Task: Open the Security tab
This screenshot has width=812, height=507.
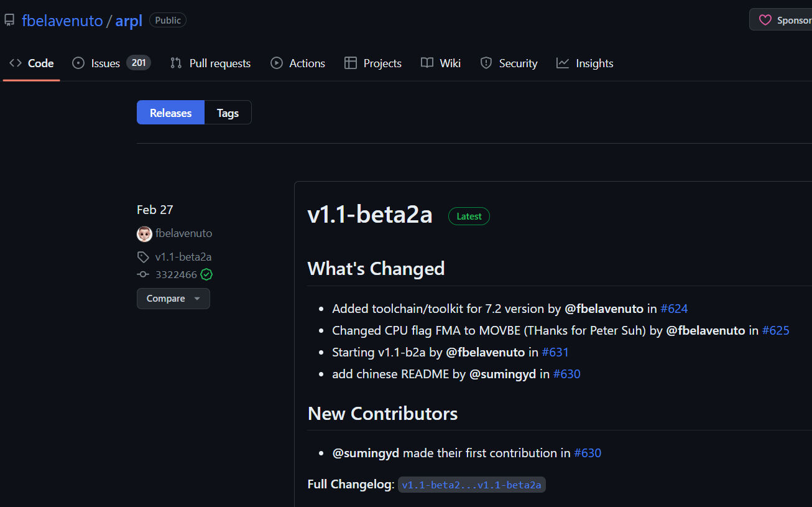Action: click(x=509, y=63)
